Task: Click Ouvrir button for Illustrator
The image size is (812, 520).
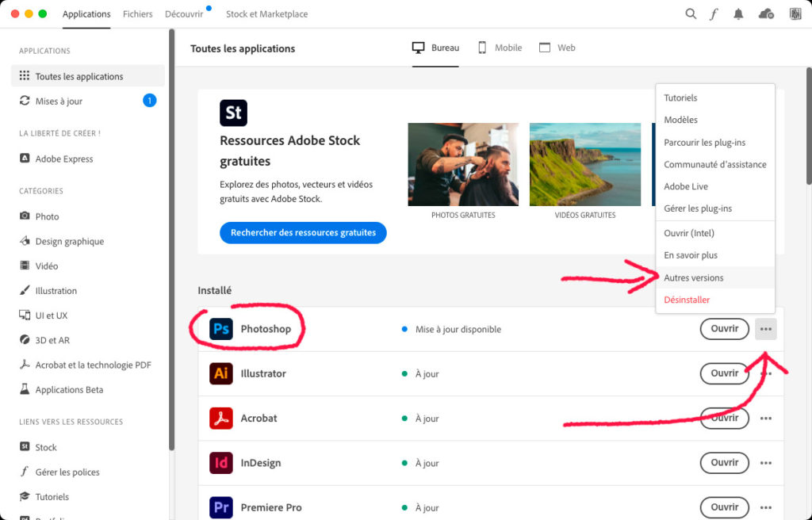Action: click(x=725, y=373)
